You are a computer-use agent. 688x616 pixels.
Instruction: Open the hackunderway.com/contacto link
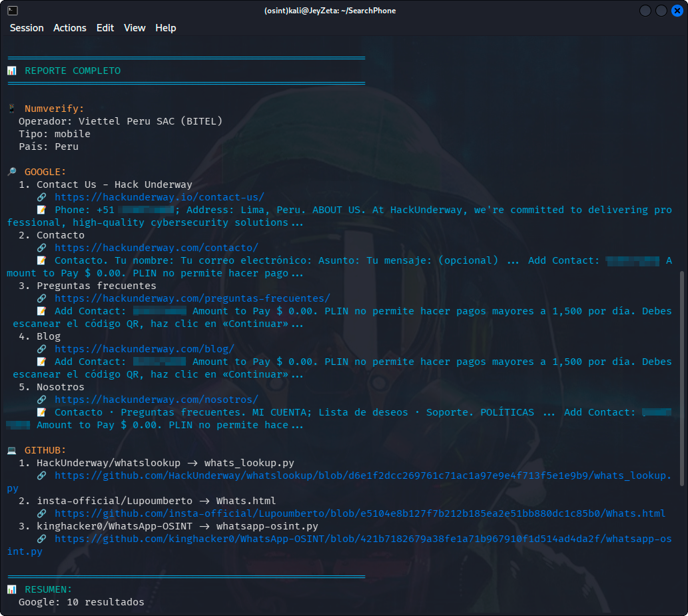[157, 248]
